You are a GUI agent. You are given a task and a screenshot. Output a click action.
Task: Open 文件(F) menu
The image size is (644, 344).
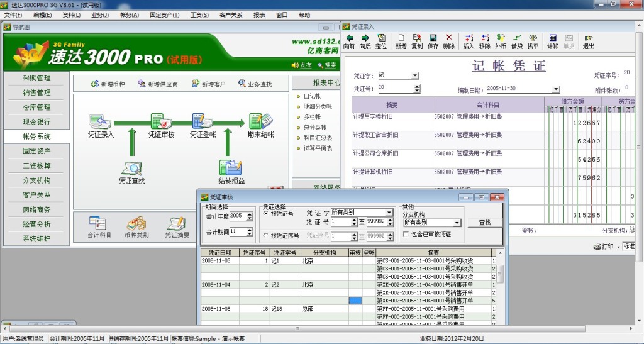click(13, 14)
